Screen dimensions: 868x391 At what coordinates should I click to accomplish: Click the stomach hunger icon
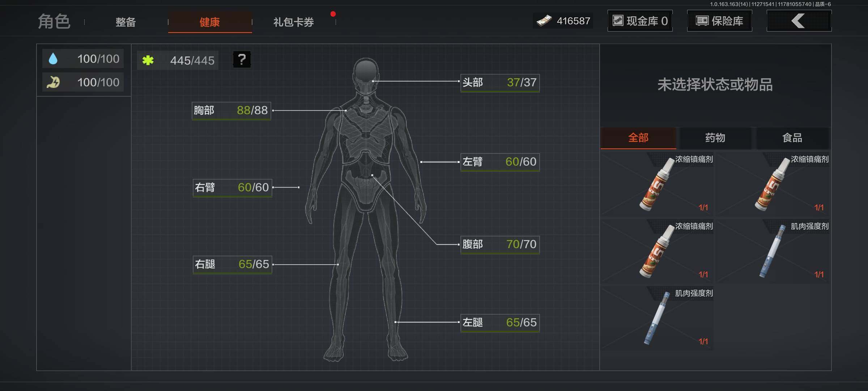point(53,82)
